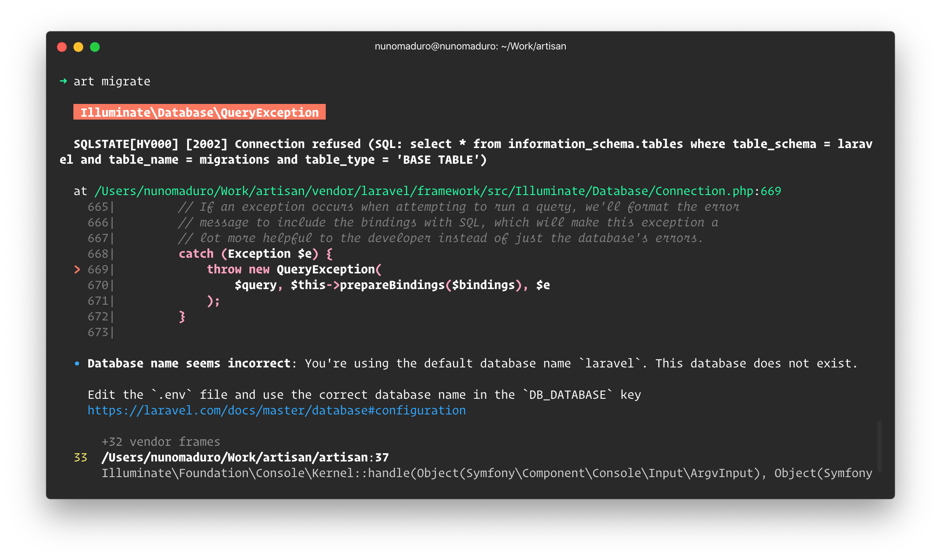Click the blue bullet before Database name

[x=77, y=364]
